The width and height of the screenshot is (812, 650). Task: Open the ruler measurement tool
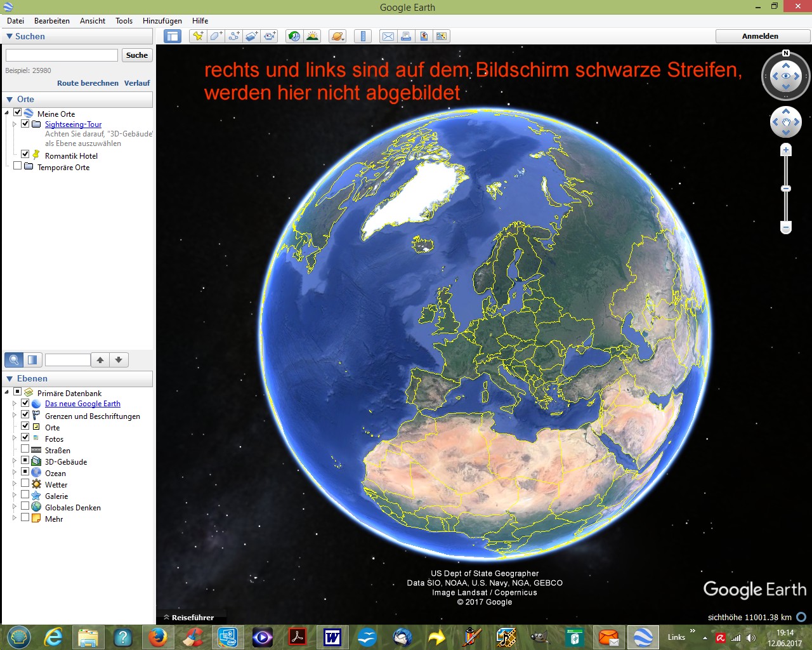[363, 36]
